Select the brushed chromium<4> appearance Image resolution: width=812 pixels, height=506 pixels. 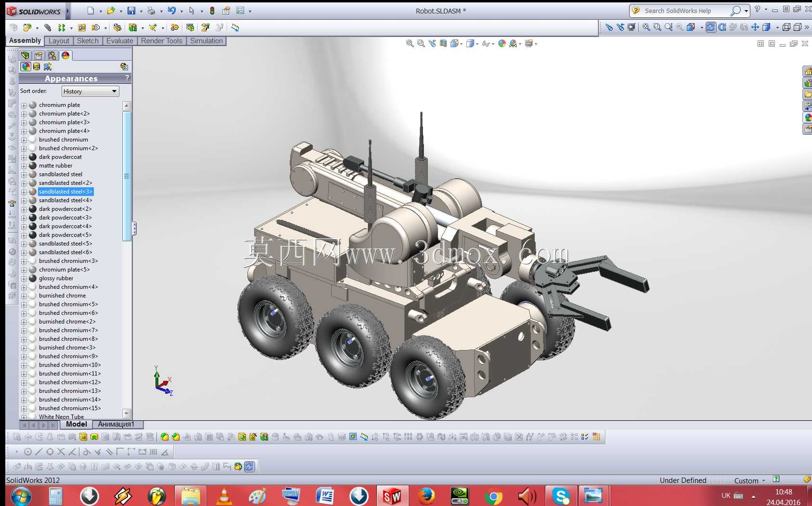68,287
